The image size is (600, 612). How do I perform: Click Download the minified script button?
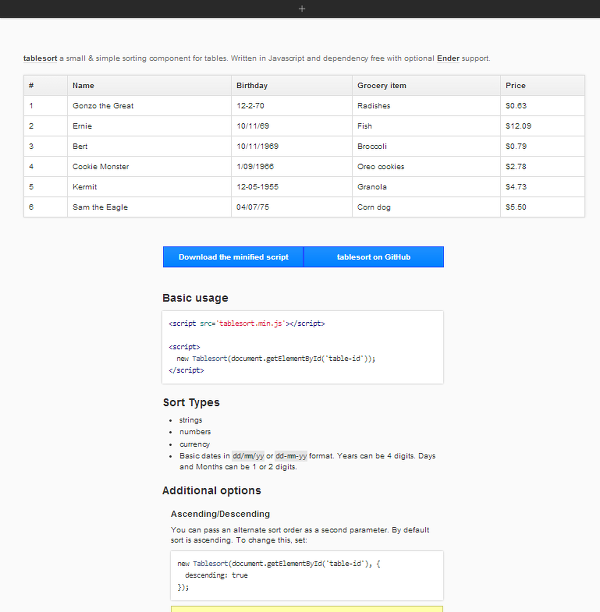233,257
